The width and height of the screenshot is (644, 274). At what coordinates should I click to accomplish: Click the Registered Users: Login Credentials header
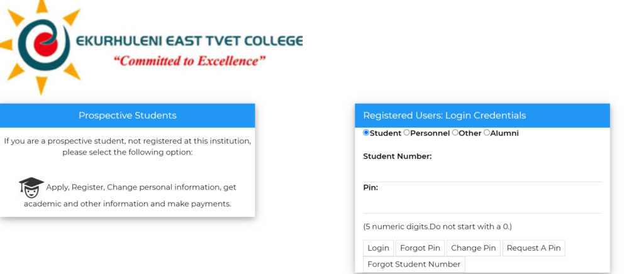click(482, 116)
